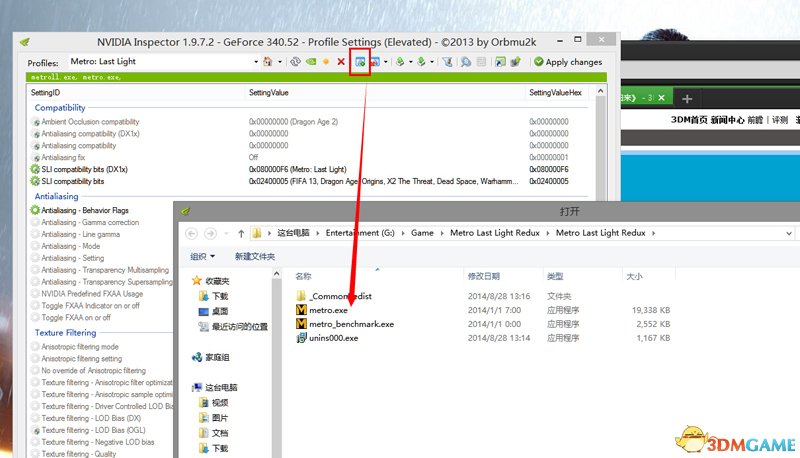Viewport: 800px width, 458px height.
Task: Click the green NVIDIA restore defaults icon
Action: click(311, 62)
